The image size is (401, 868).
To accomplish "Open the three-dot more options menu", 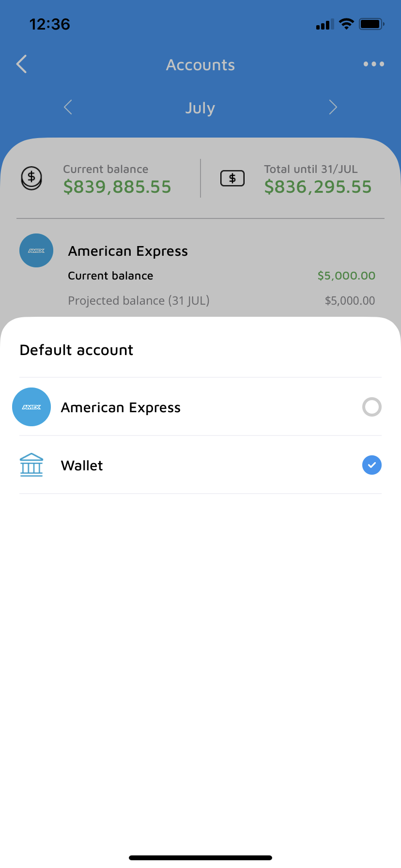I will click(374, 64).
